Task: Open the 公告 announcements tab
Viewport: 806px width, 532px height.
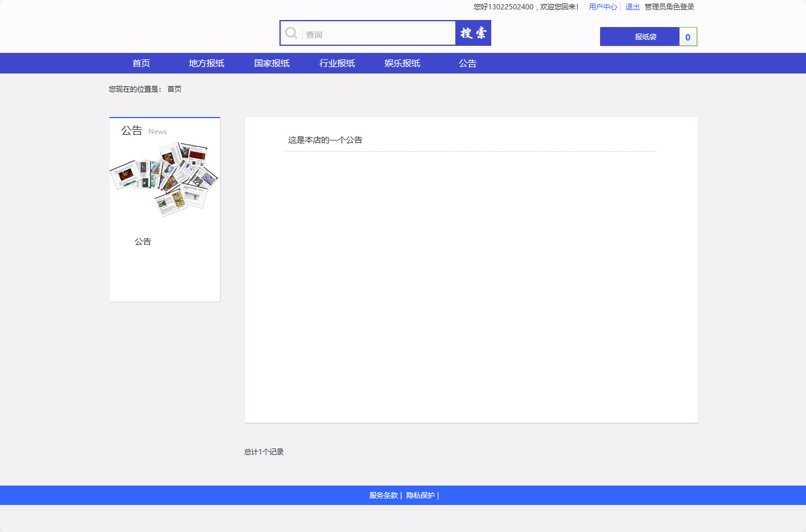Action: [468, 63]
